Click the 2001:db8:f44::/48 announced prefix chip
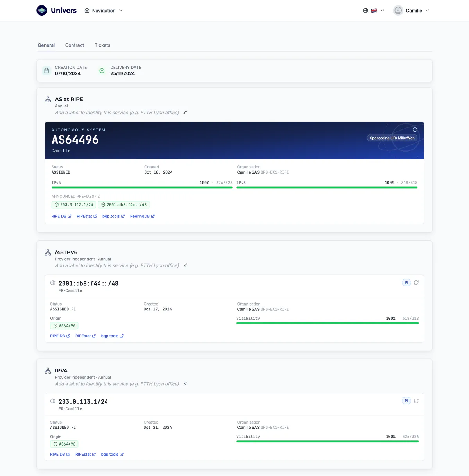Screen dimensions: 469x476 (x=124, y=205)
